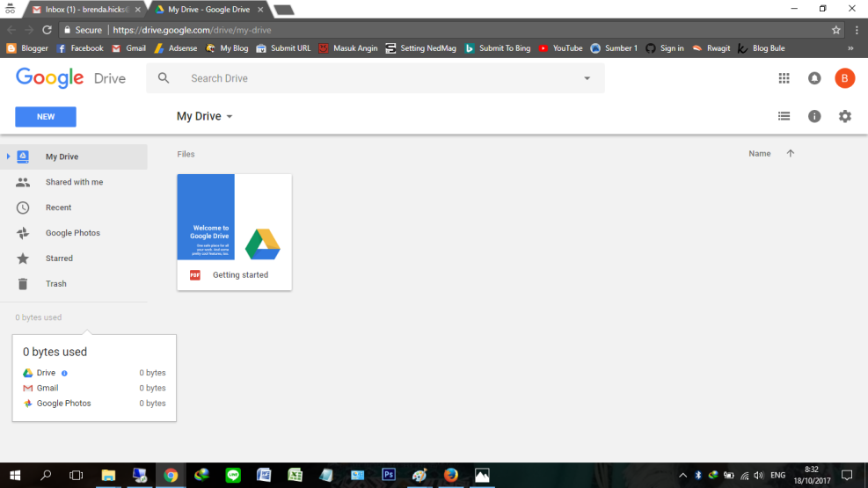
Task: Open LINE app from the taskbar
Action: click(x=233, y=476)
